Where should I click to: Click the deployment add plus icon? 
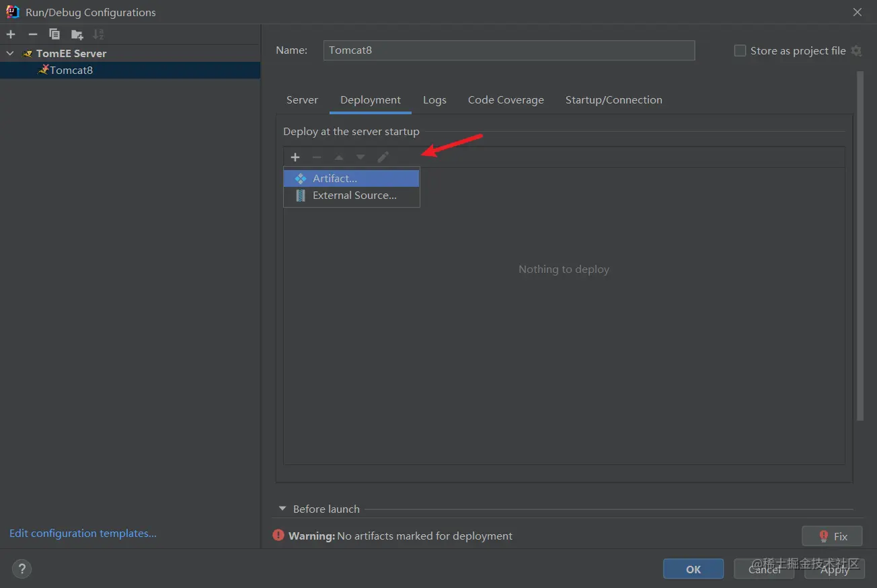click(x=295, y=157)
